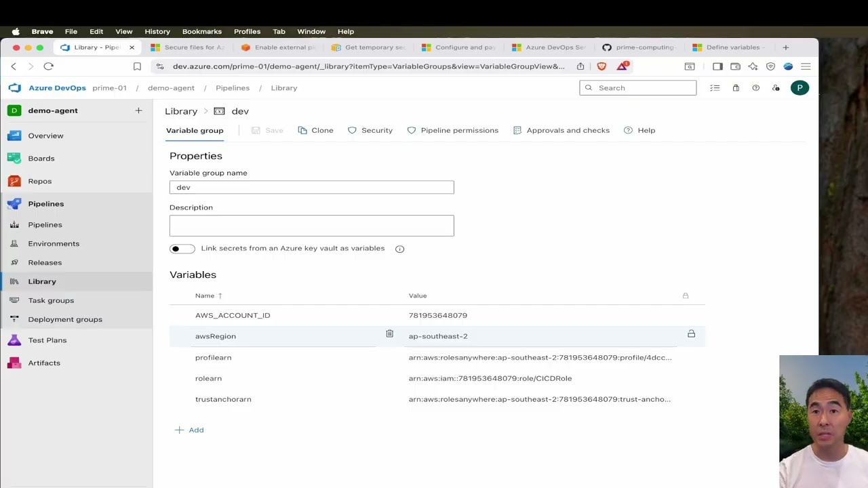Select the AWS_ACCOUNT_ID variable name
Screen dimensions: 868x488
click(x=233, y=315)
